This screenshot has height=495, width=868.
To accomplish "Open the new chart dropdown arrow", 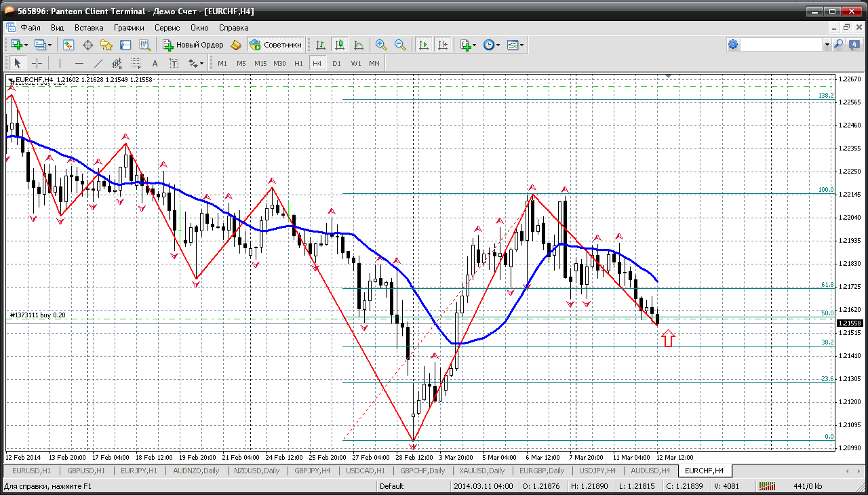I will click(26, 45).
